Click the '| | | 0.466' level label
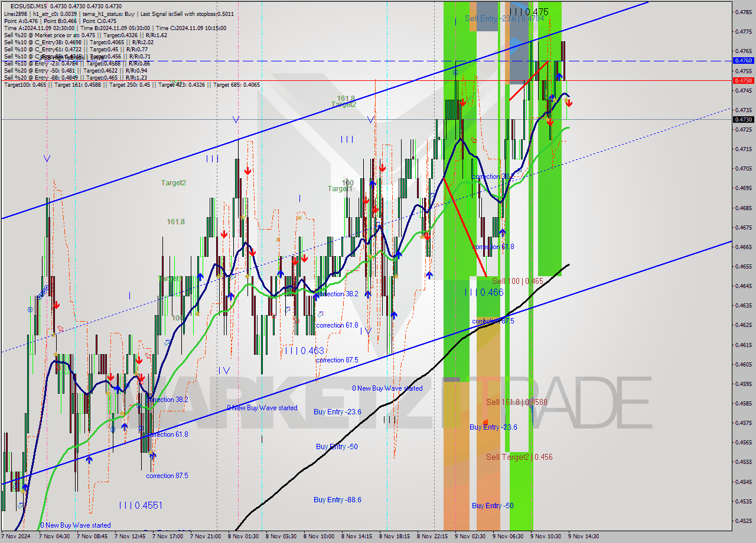Screen dimensions: 756x543 pos(484,293)
